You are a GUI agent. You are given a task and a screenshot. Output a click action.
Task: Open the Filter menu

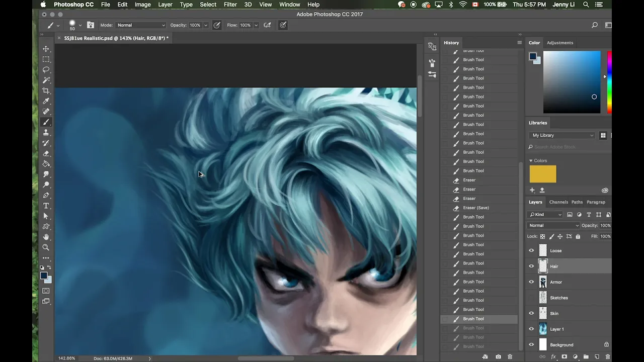click(230, 5)
